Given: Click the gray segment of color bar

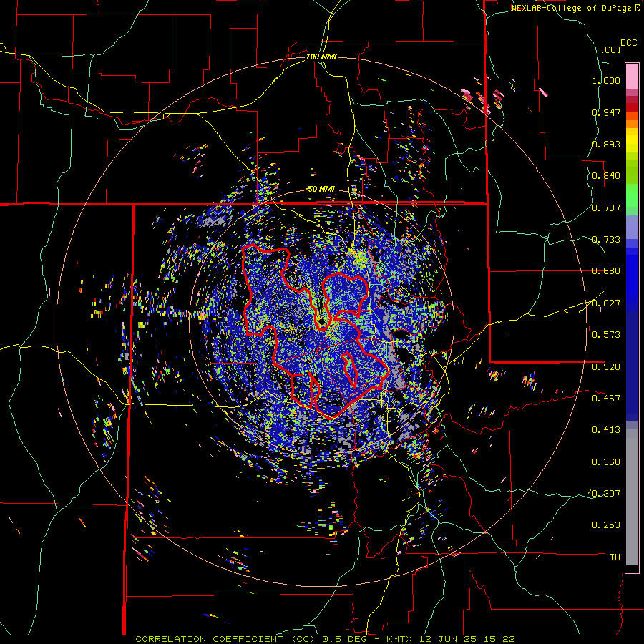Looking at the screenshot, I should 632,497.
